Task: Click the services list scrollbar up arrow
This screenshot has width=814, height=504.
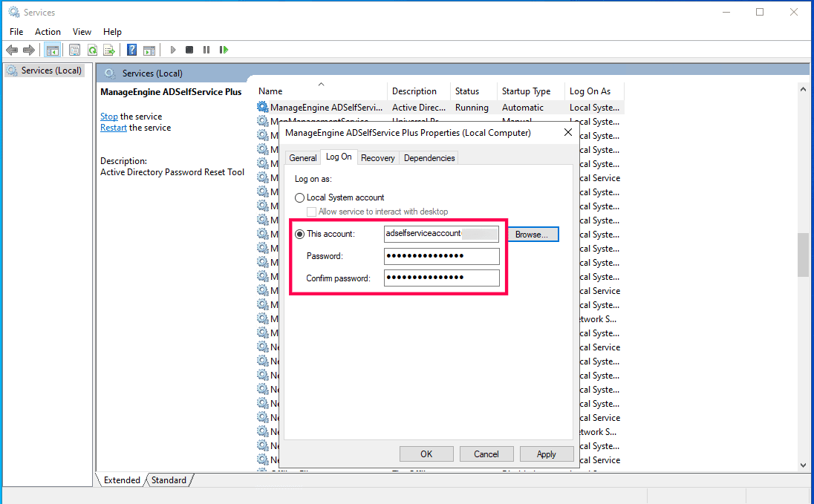Action: pyautogui.click(x=803, y=89)
